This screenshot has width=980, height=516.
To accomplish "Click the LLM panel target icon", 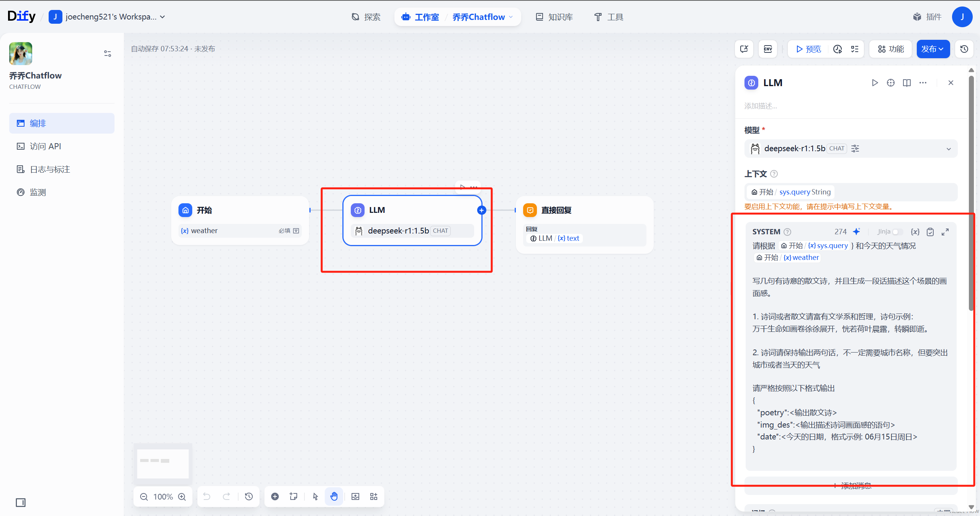I will (x=891, y=83).
